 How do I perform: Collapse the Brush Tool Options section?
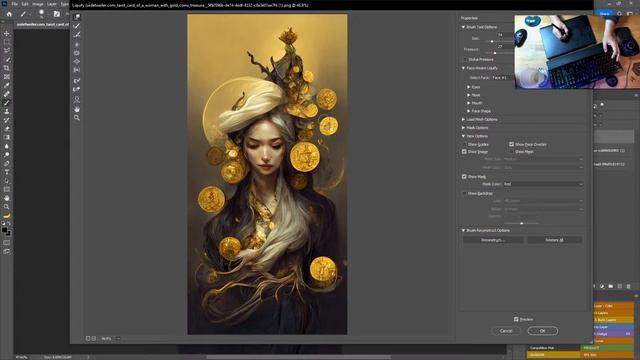tap(463, 27)
